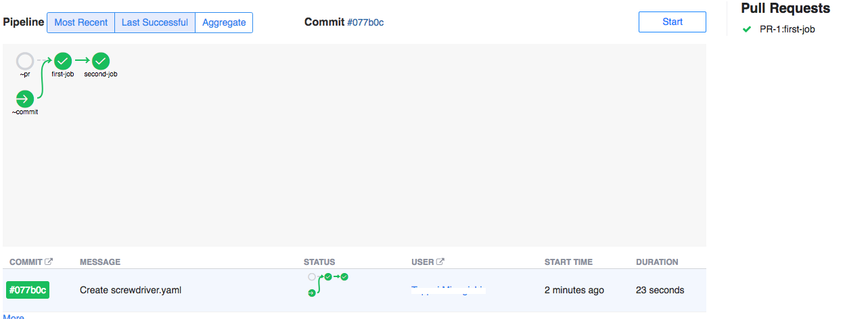Click mini workflow graph in STATUS column
Screen dimensions: 868x319
[x=328, y=285]
